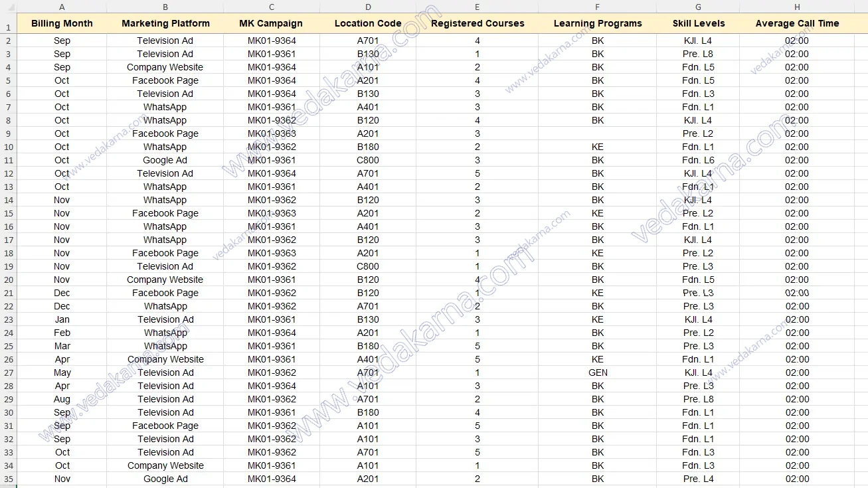The width and height of the screenshot is (868, 488).
Task: Click "Google Ad" in row 11
Action: coord(165,160)
